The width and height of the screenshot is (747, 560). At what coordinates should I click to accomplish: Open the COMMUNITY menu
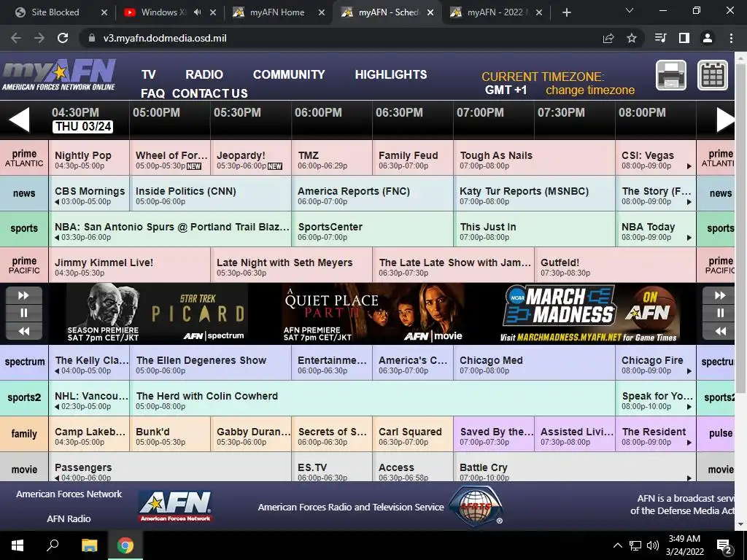[x=289, y=75]
